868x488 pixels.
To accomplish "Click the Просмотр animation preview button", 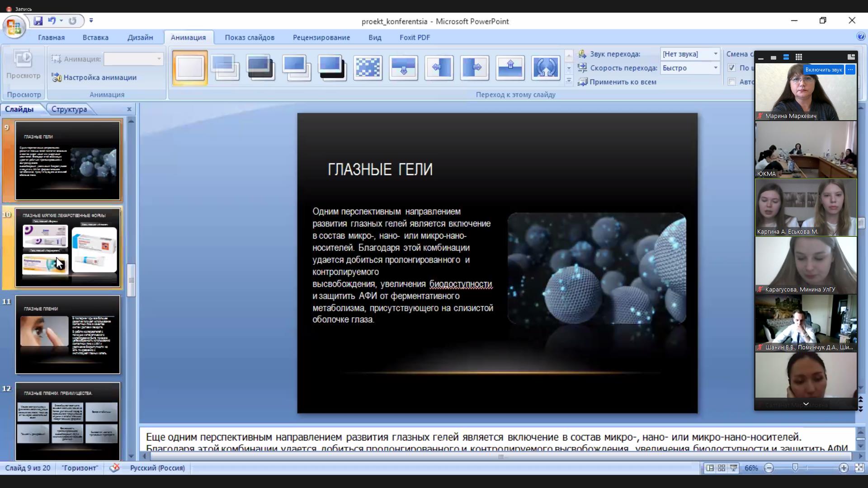I will tap(23, 66).
